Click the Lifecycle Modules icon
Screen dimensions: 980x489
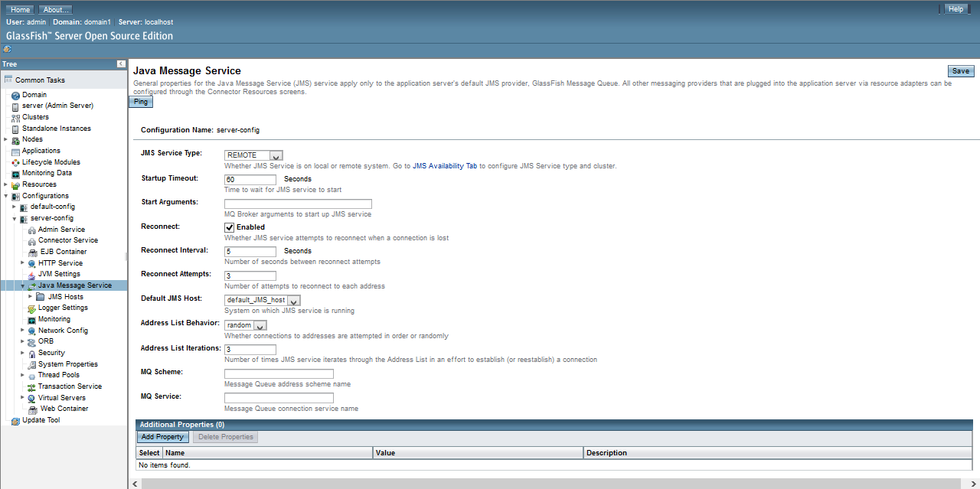pyautogui.click(x=15, y=162)
